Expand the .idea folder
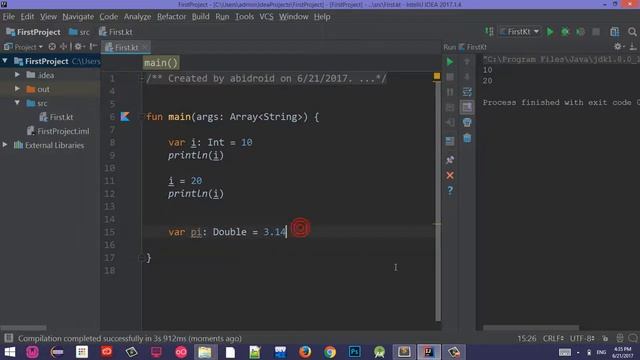The height and width of the screenshot is (360, 640). point(17,75)
